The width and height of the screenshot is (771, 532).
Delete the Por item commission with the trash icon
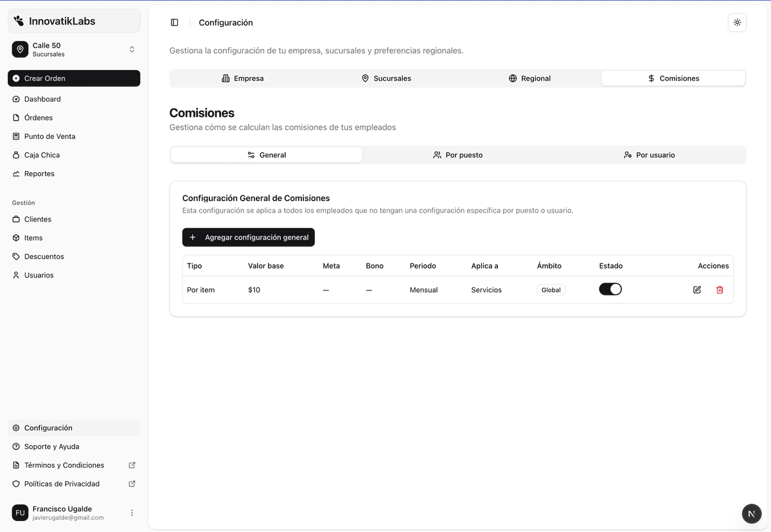[x=720, y=290]
